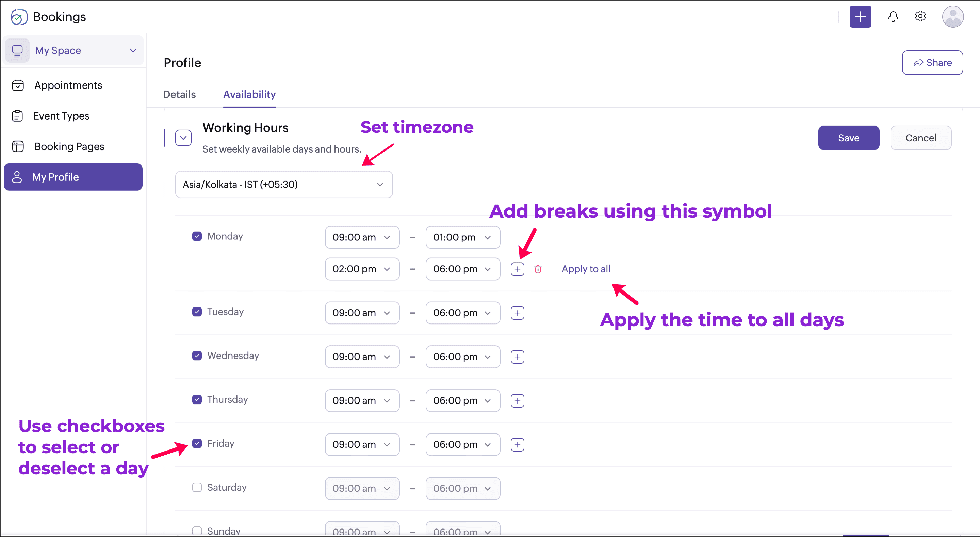The image size is (980, 537).
Task: Open the Asia/Kolkata timezone dropdown
Action: pos(284,185)
